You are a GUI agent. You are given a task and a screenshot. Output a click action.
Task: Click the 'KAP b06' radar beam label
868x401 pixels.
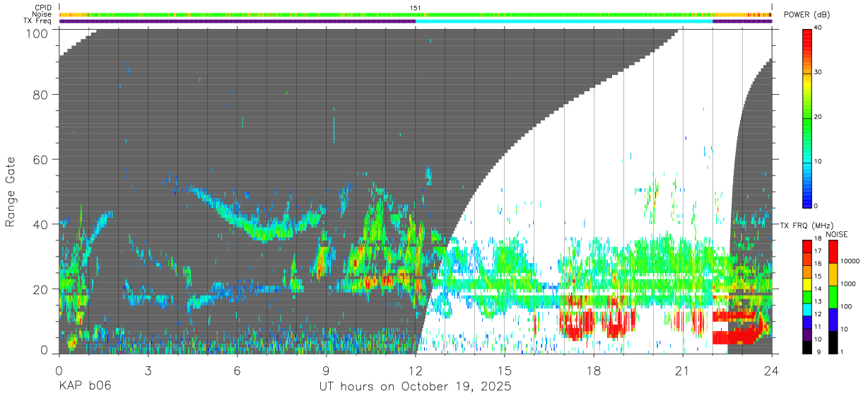click(x=85, y=387)
